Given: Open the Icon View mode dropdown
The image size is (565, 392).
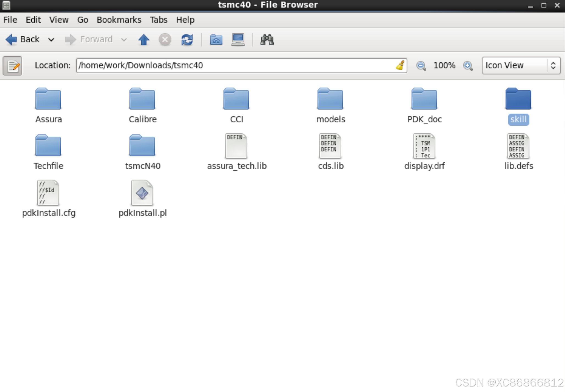Looking at the screenshot, I should click(x=521, y=65).
